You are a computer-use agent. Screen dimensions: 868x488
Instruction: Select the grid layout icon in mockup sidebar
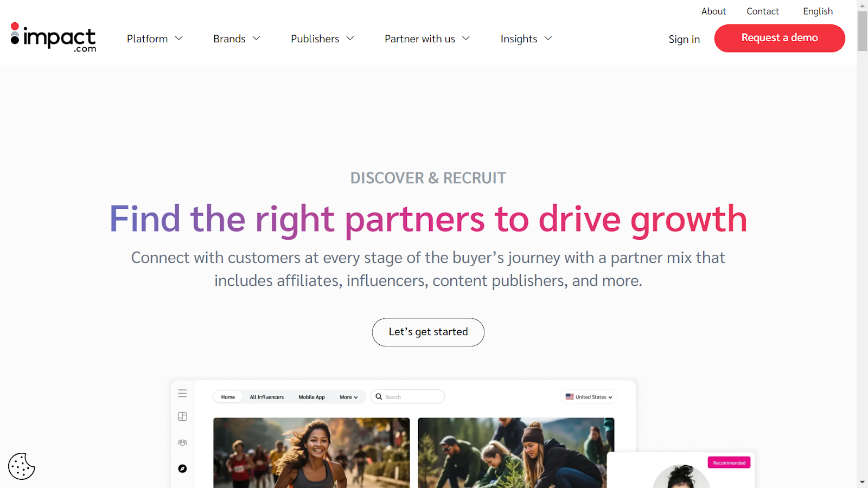point(182,416)
